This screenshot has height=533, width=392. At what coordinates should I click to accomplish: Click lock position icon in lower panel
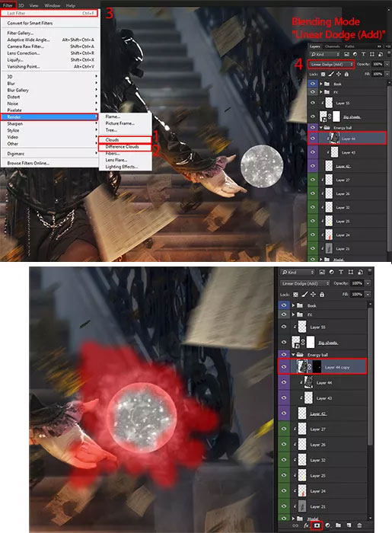313,295
